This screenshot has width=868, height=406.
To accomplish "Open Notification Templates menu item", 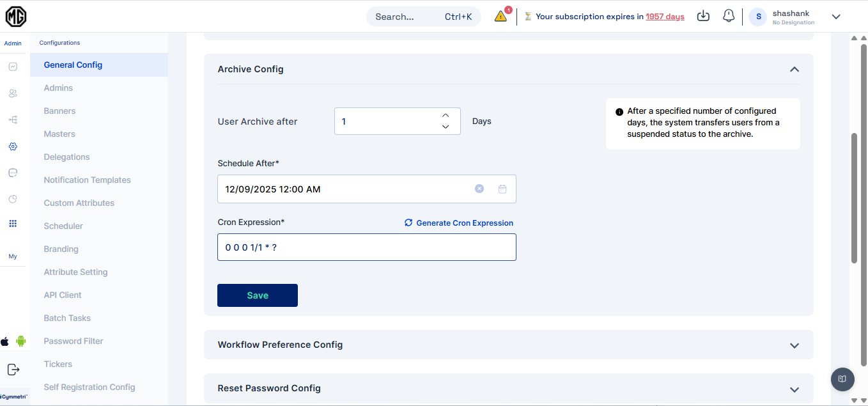I will click(87, 180).
